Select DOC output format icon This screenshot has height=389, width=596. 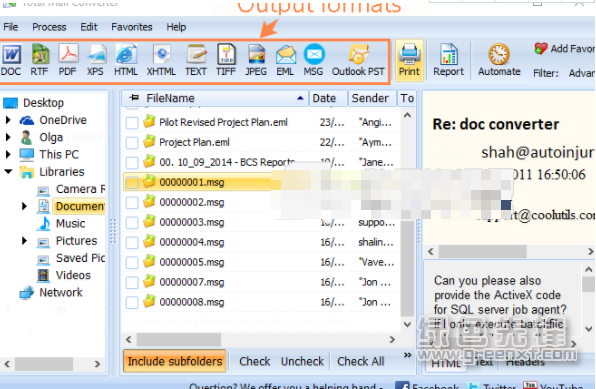coord(11,60)
